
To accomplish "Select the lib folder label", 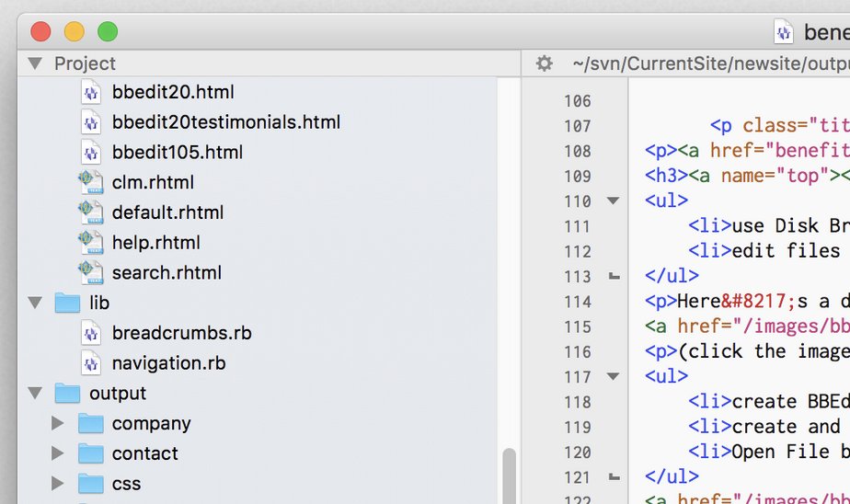I will tap(99, 303).
